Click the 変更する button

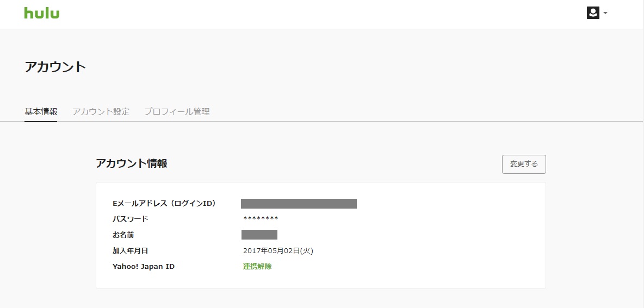point(524,164)
